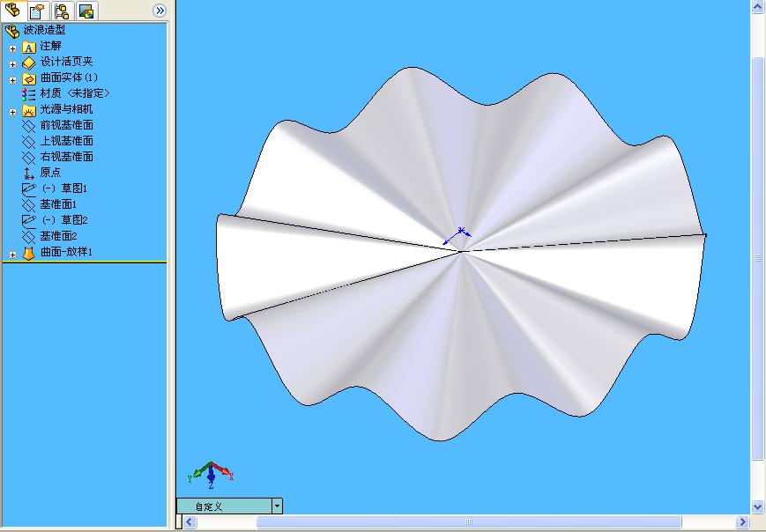The image size is (766, 532).
Task: Click the horizontal scrollbar thumb
Action: tap(468, 522)
